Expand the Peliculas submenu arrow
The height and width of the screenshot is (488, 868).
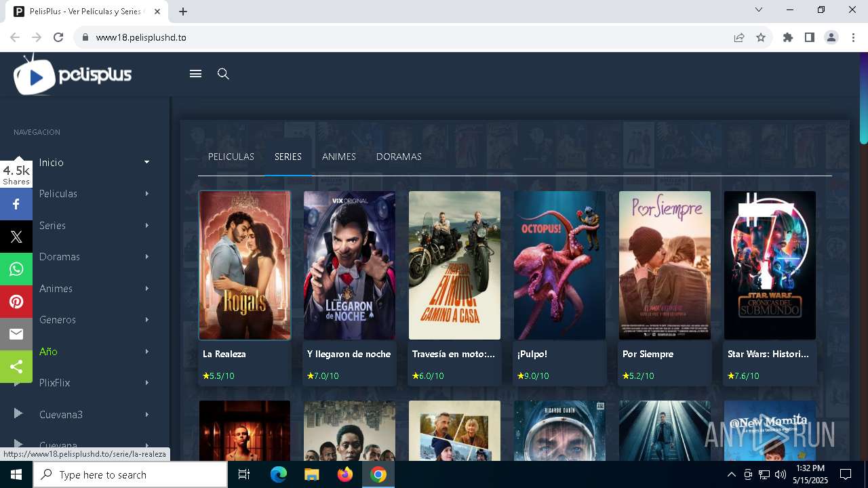pyautogui.click(x=146, y=194)
